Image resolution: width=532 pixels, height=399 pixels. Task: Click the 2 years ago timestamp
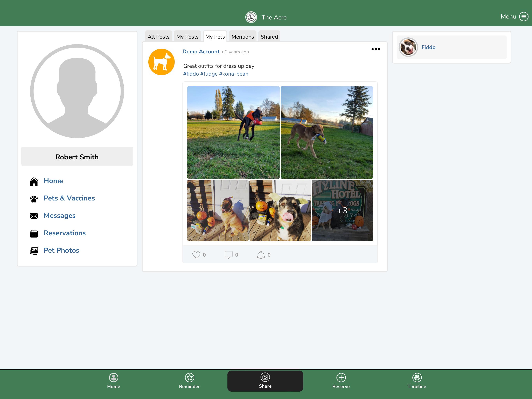[x=237, y=52]
